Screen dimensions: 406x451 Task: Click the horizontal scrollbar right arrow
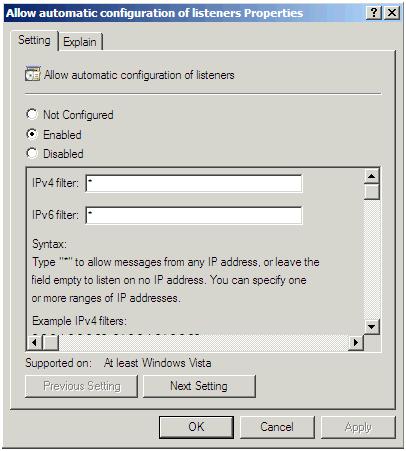(x=356, y=342)
